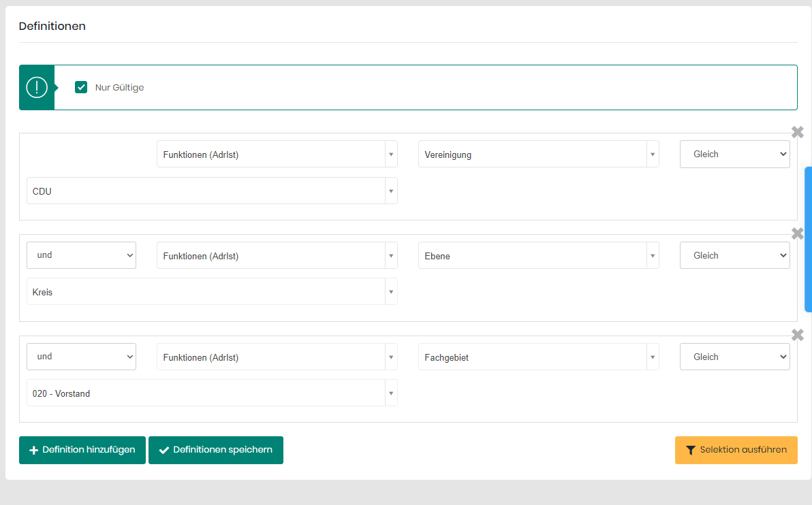
Task: Click the exclamation info icon
Action: pos(36,87)
